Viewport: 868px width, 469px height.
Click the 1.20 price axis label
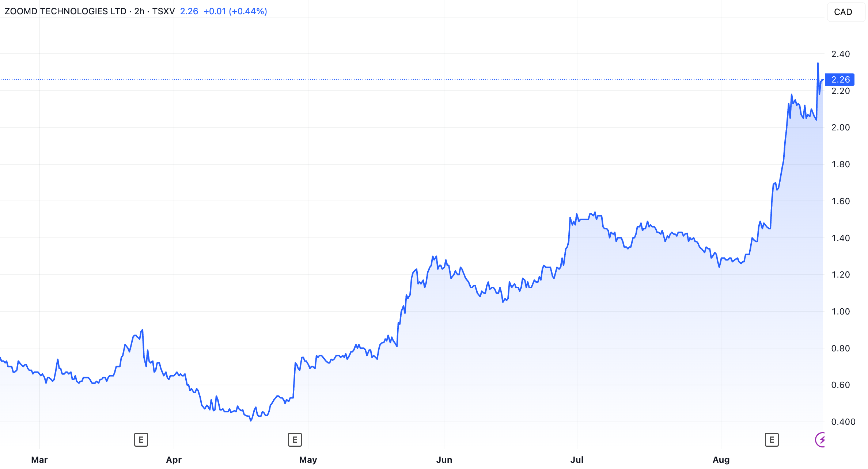(x=841, y=275)
